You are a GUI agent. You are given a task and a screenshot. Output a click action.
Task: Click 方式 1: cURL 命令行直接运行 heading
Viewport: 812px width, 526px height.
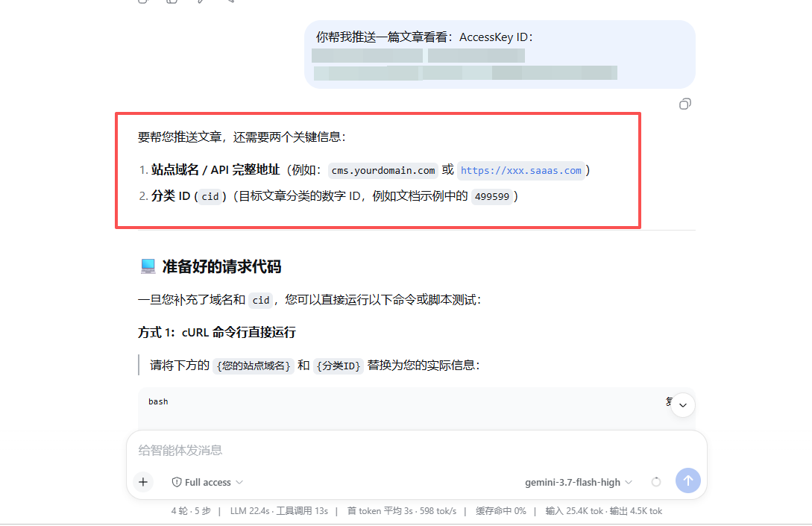pos(216,332)
